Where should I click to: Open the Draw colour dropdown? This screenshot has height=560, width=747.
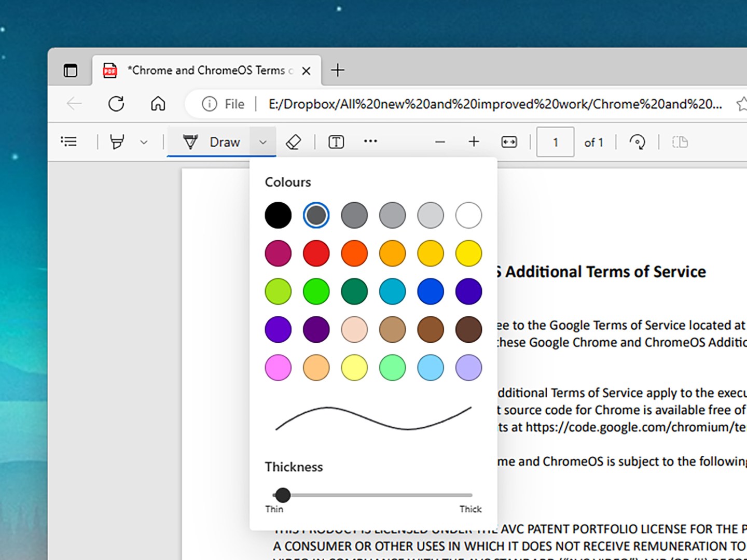[x=263, y=142]
